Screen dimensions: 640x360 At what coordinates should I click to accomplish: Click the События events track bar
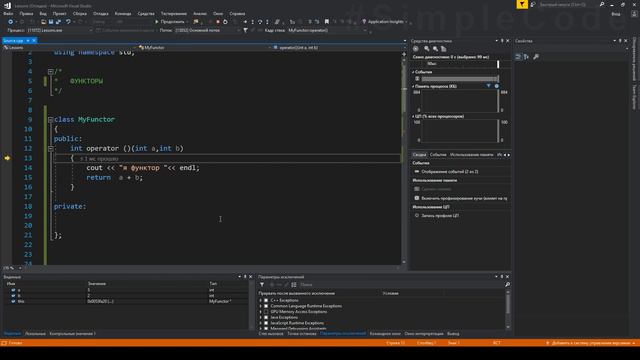[460, 79]
